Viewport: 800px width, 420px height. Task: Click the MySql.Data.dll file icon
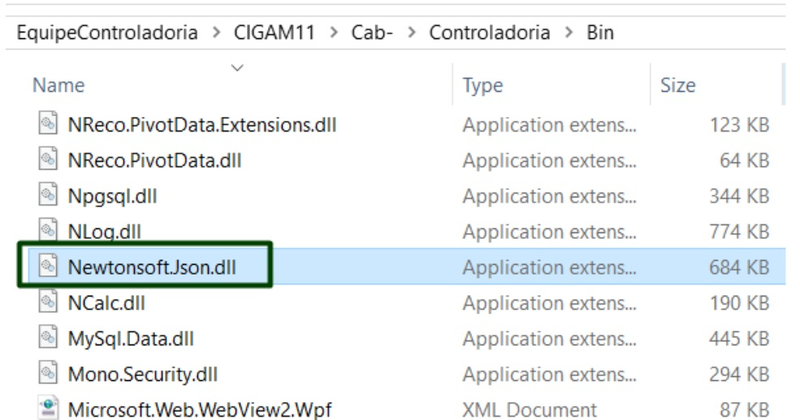48,338
